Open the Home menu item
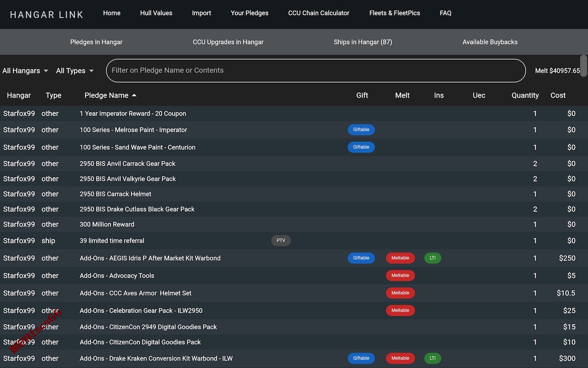Image resolution: width=588 pixels, height=368 pixels. (x=112, y=13)
